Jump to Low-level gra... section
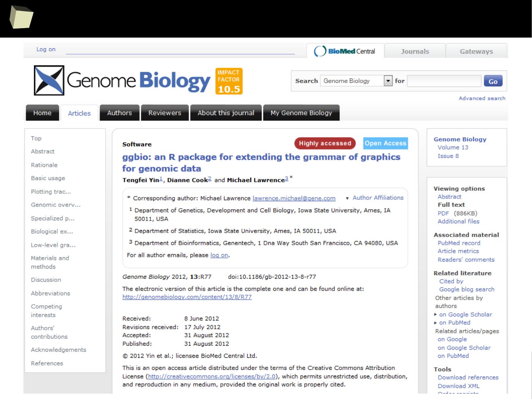Screen dimensions: 532x399 53,245
